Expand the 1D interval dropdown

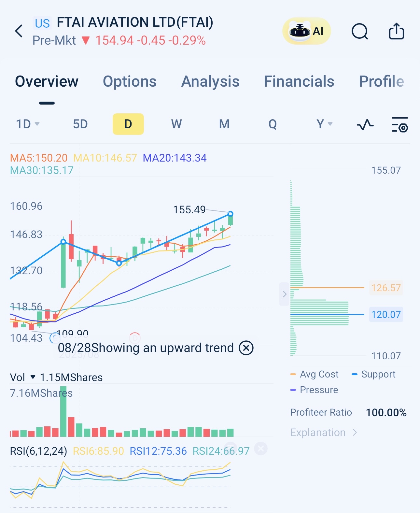pos(28,124)
